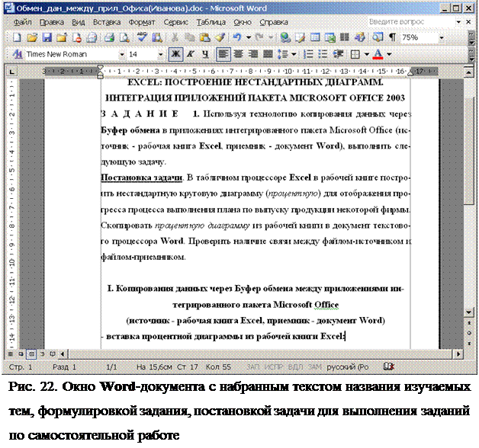479x448 pixels.
Task: Paste from clipboard using the Paste icon
Action: 205,37
